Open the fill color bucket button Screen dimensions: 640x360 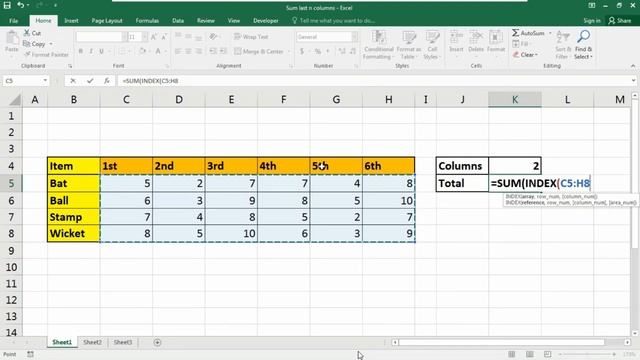(x=142, y=51)
